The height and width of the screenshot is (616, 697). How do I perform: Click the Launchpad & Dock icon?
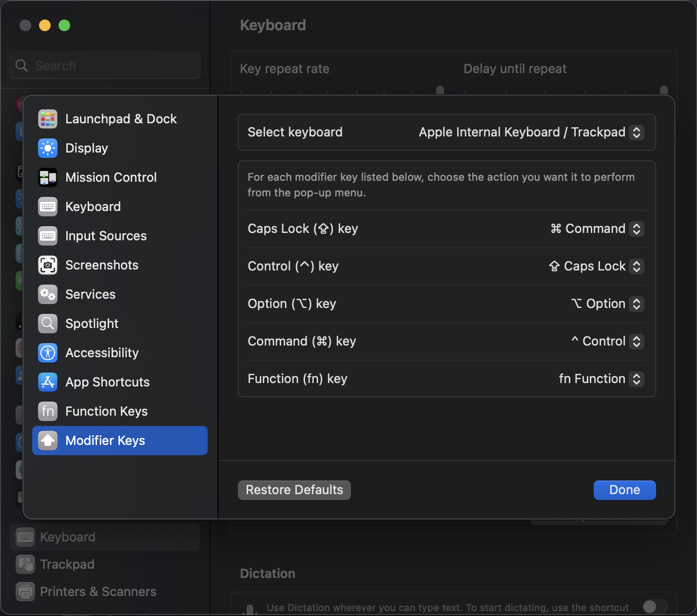point(48,119)
